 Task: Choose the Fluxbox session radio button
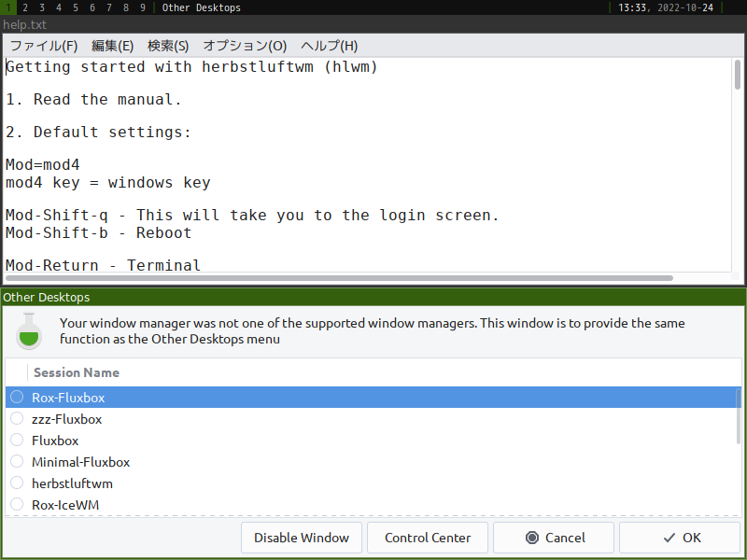(17, 440)
